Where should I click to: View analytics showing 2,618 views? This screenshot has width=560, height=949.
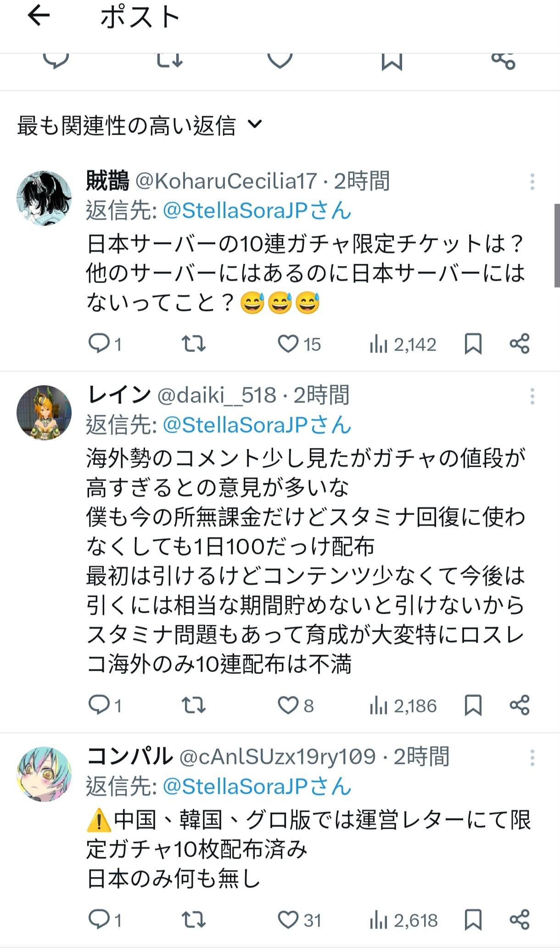click(403, 920)
